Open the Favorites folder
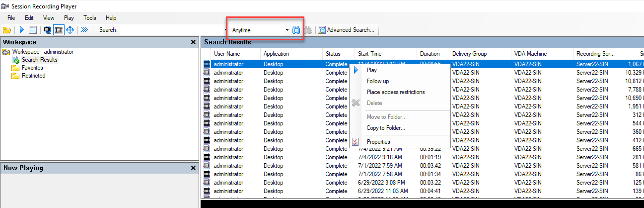Viewport: 644px width, 208px height. (x=32, y=68)
